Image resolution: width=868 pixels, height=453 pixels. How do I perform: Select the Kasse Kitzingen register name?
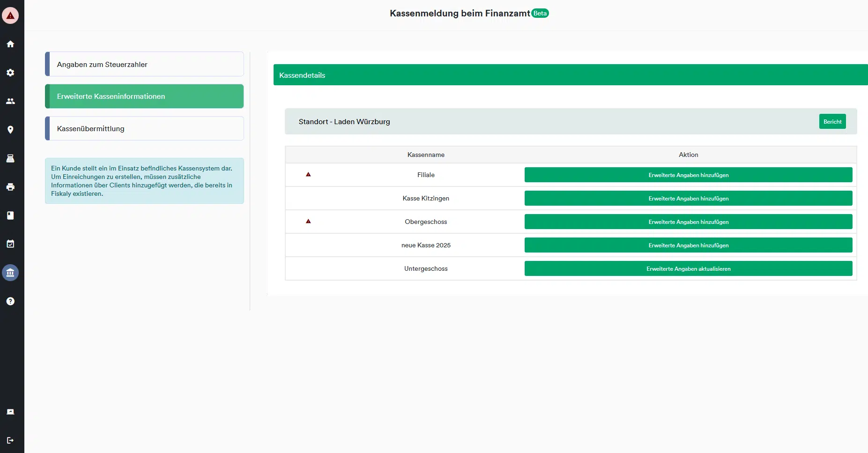pos(426,198)
